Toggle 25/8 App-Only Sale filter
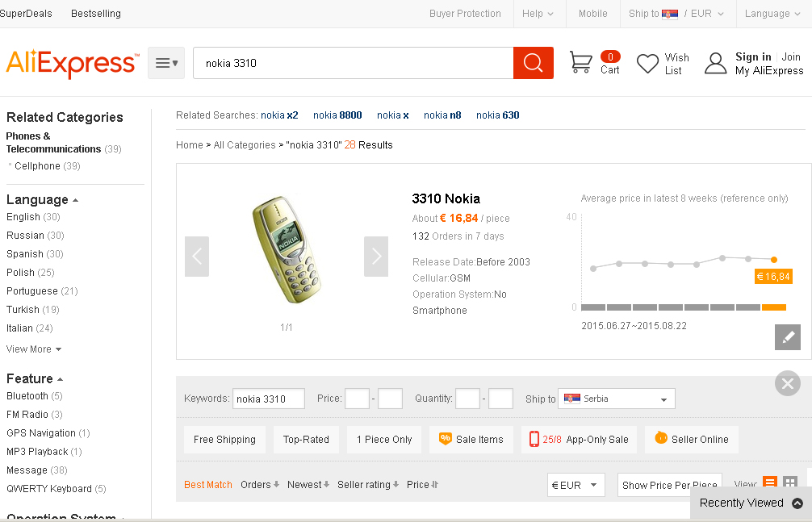812x522 pixels. 579,440
